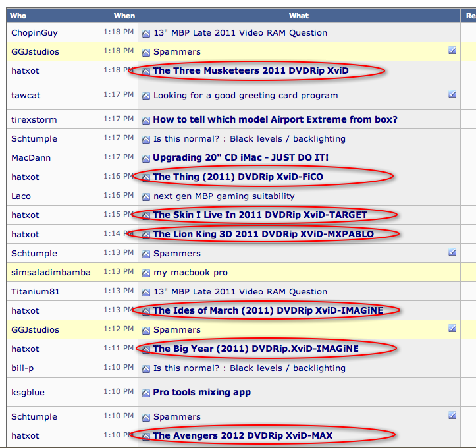View MacDann's user profile
The width and height of the screenshot is (476, 448).
[x=31, y=158]
